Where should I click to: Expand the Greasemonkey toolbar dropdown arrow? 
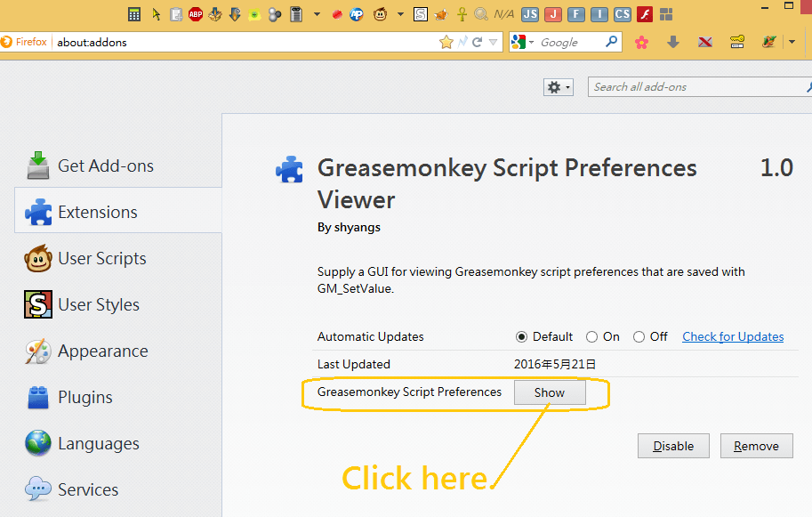(x=400, y=14)
